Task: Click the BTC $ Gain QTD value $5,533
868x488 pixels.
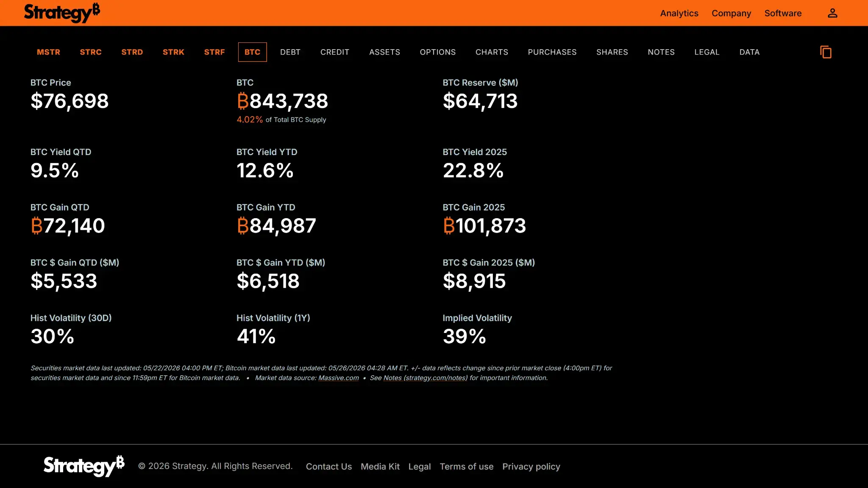Action: 64,281
